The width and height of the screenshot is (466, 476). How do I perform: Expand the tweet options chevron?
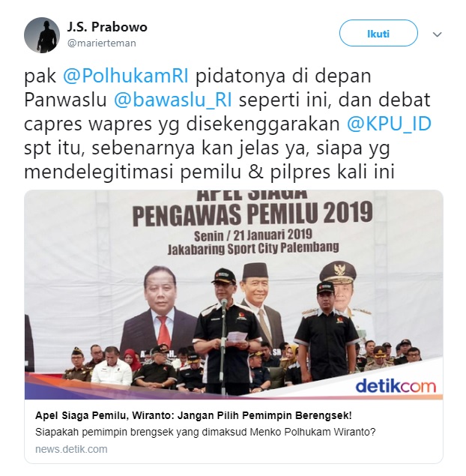(437, 34)
